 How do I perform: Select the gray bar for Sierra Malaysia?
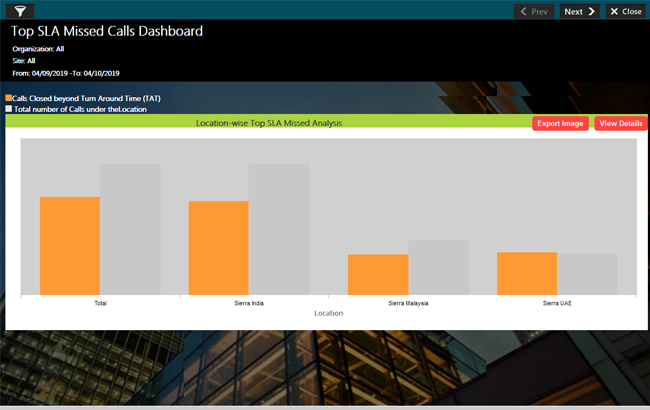(438, 267)
